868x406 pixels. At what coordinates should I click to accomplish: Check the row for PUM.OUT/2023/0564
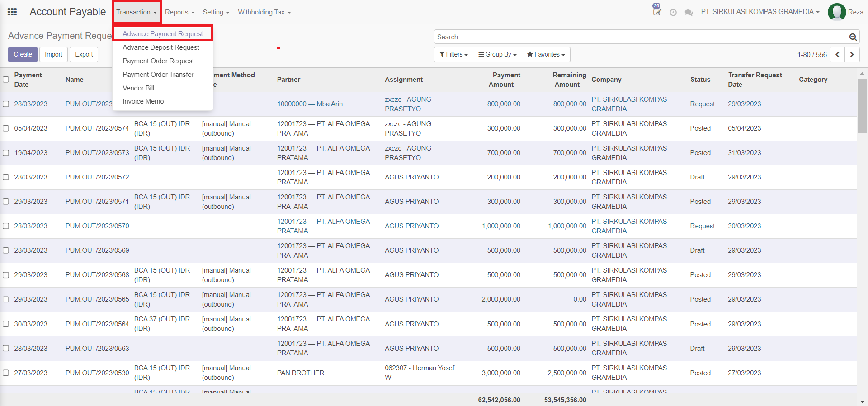6,324
